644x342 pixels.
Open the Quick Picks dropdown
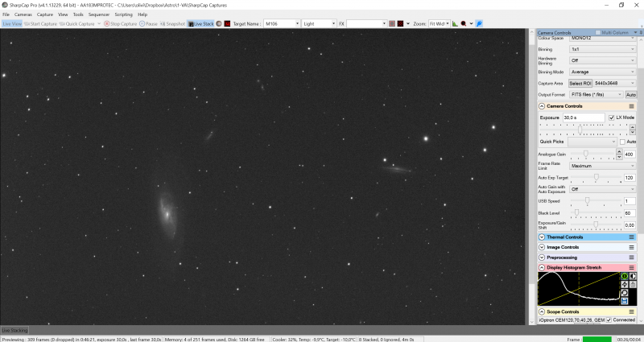pyautogui.click(x=592, y=142)
